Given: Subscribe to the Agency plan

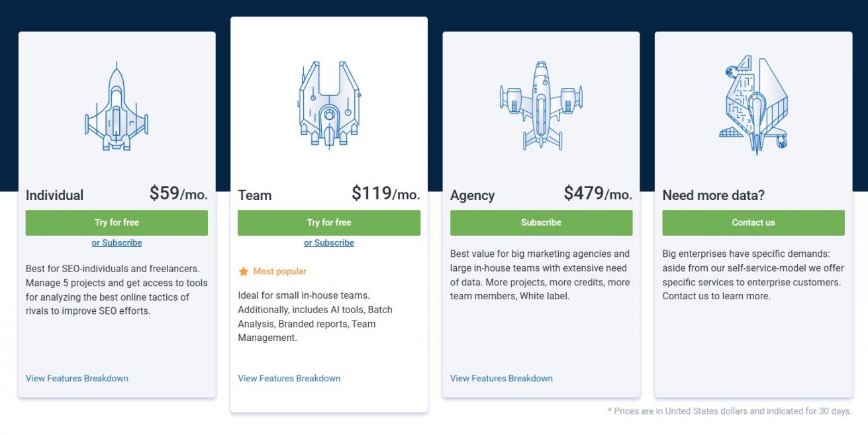Looking at the screenshot, I should click(x=541, y=222).
